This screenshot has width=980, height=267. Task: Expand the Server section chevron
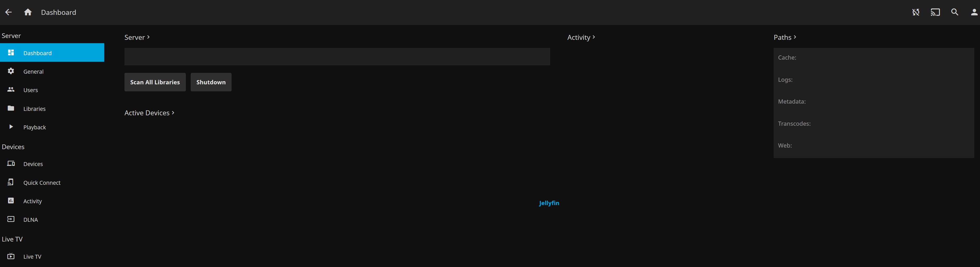[x=148, y=37]
